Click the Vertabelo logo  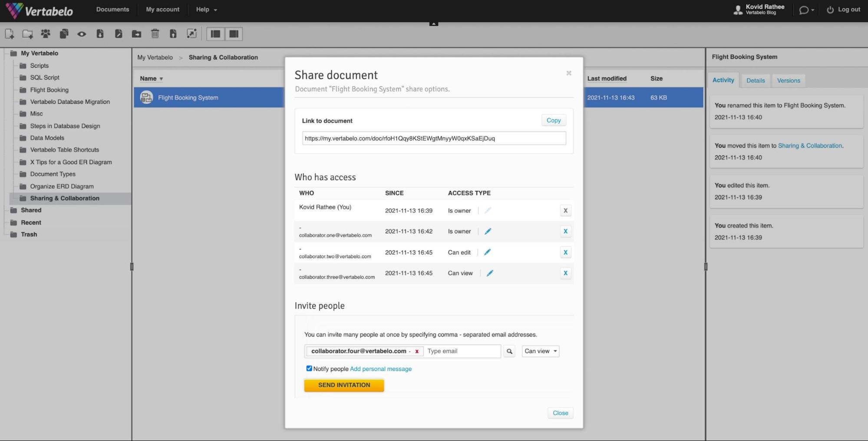click(39, 11)
